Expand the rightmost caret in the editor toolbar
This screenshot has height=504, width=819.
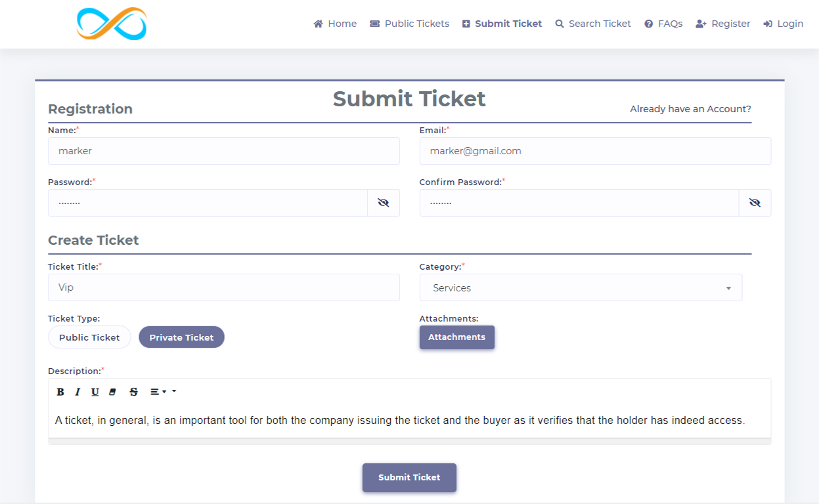tap(173, 391)
